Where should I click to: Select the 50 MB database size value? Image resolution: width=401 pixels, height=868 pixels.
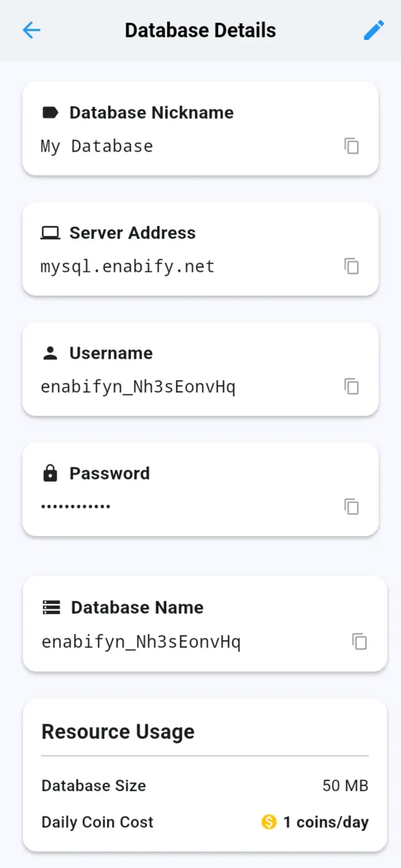click(x=346, y=786)
